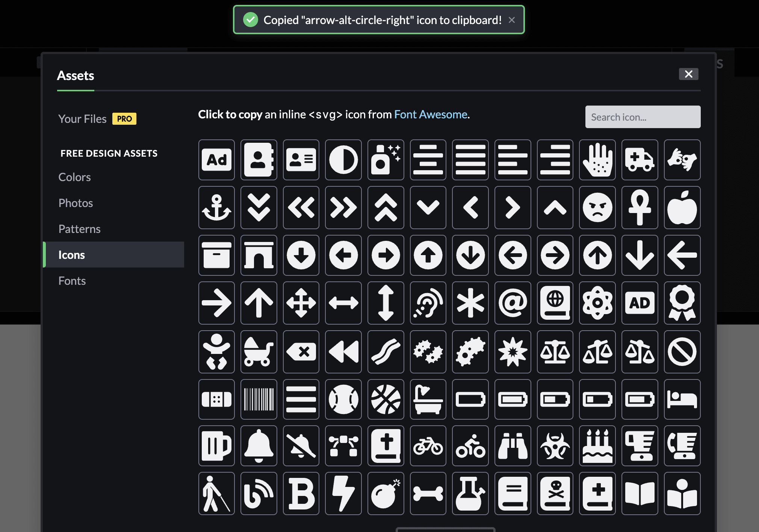This screenshot has width=759, height=532.
Task: Copy the lightning bolt icon
Action: click(x=343, y=493)
